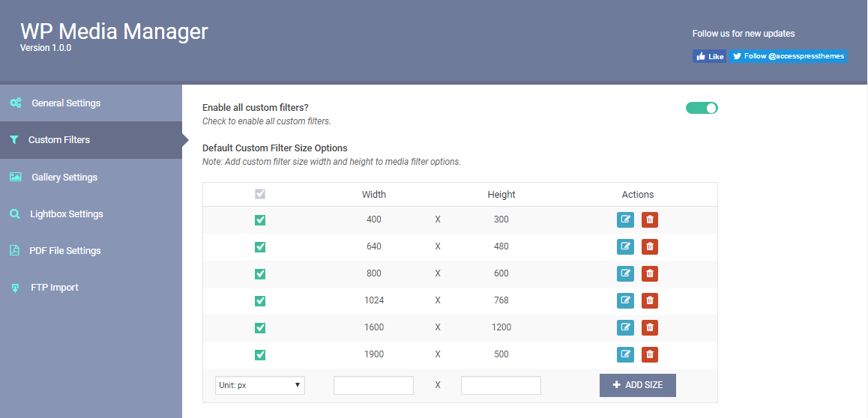Click the picture icon beside Gallery Settings
Viewport: 868px width, 418px height.
16,177
